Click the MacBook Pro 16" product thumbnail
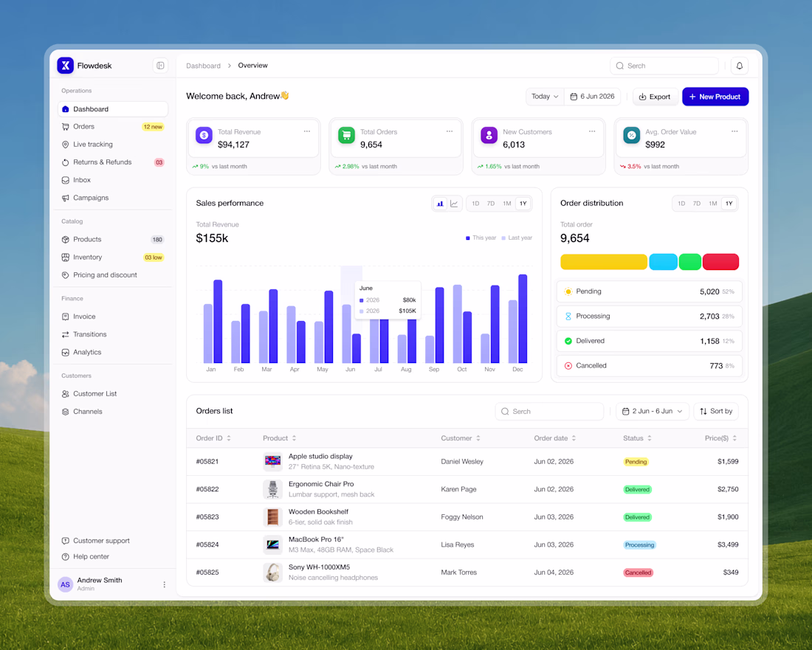Screen dimensions: 812x650 [273, 545]
